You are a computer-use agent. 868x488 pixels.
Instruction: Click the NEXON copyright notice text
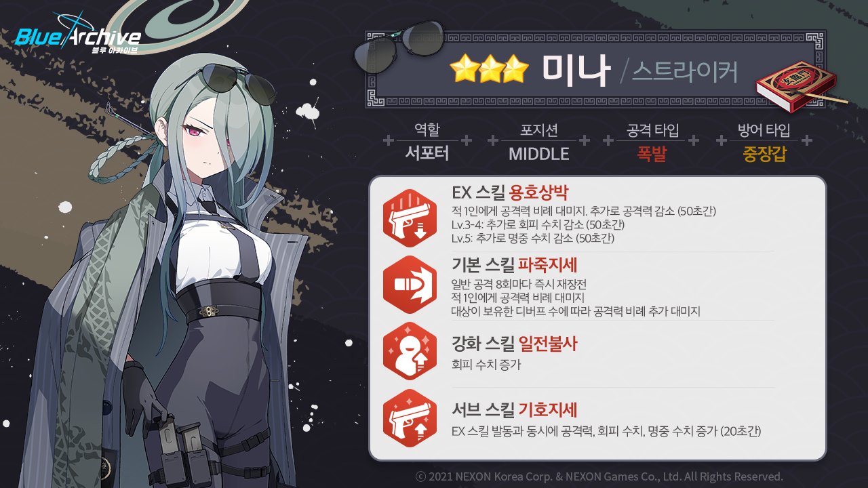[x=599, y=476]
